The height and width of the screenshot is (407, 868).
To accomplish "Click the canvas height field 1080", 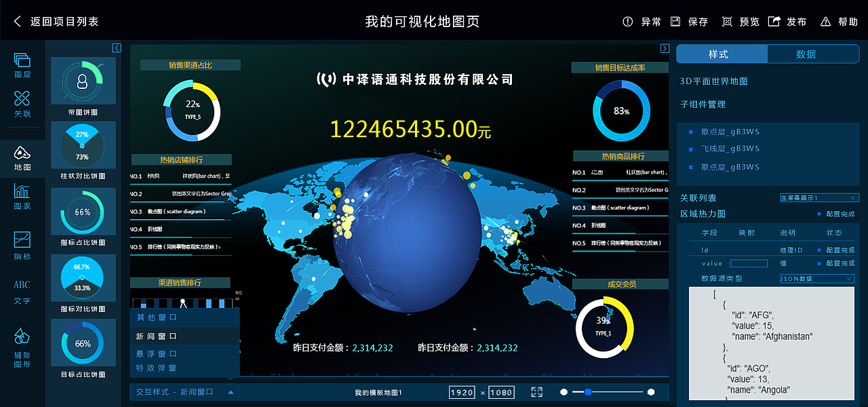I will (x=501, y=393).
